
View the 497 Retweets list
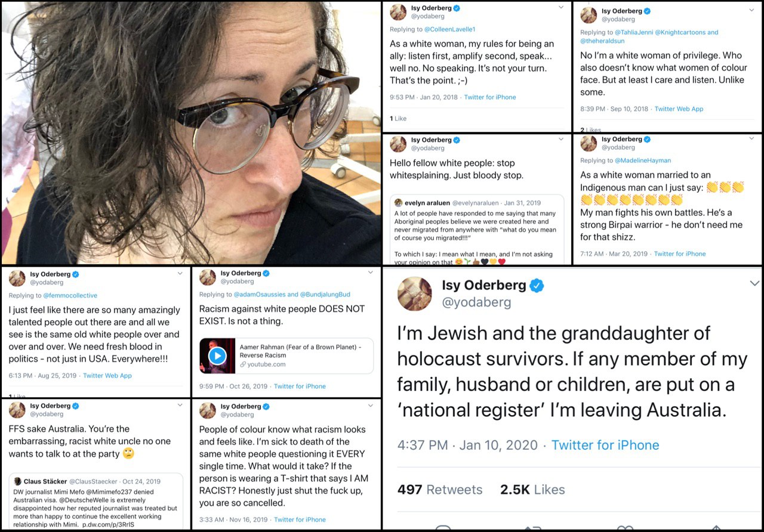tap(440, 490)
